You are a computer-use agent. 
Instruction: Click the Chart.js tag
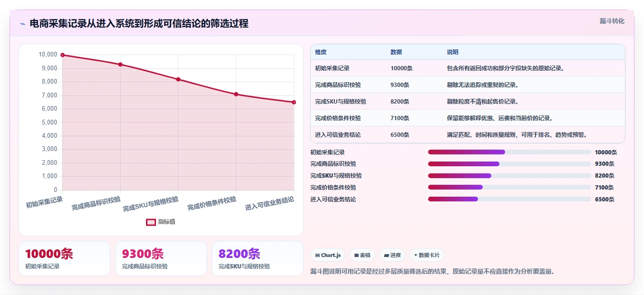[328, 255]
